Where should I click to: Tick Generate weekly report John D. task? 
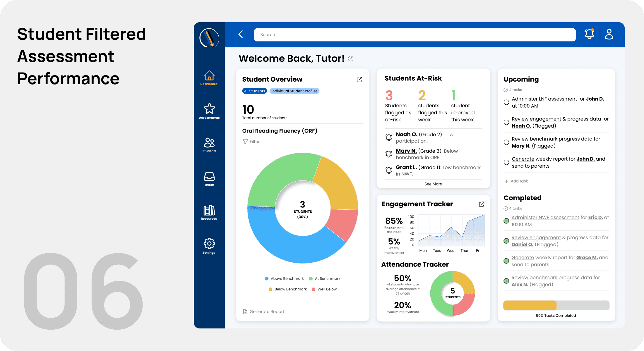point(506,162)
